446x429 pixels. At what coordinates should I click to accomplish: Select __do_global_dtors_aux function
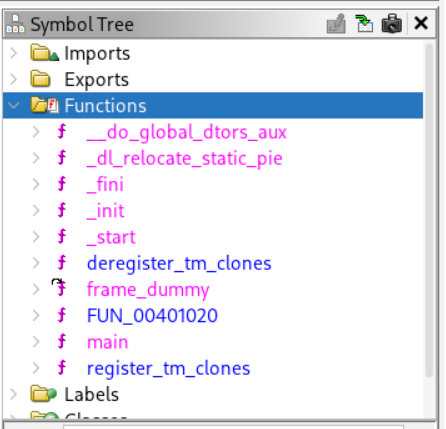186,132
